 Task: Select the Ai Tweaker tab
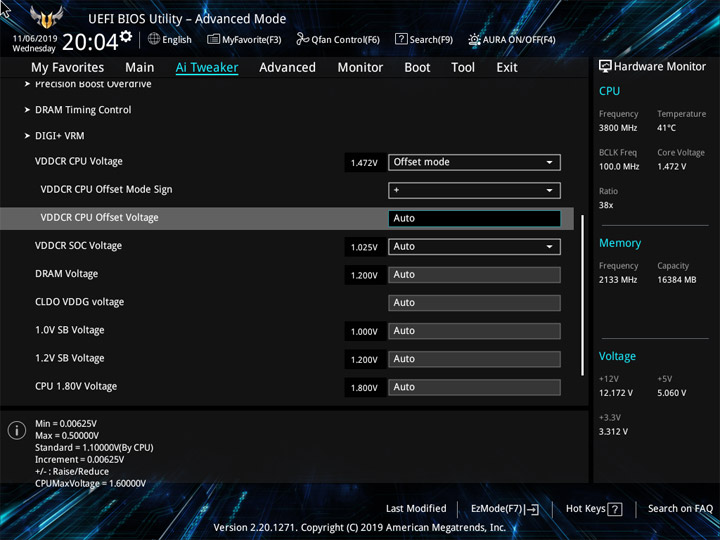[x=207, y=68]
